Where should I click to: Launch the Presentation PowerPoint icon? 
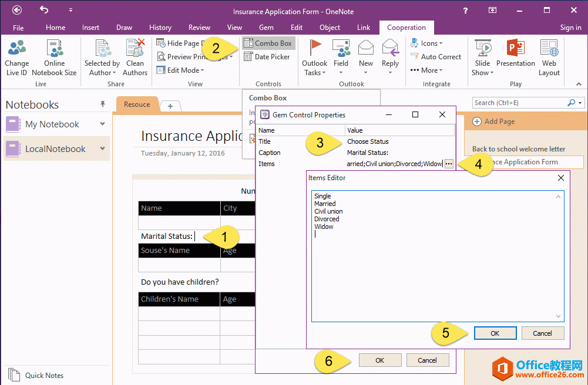coord(515,48)
